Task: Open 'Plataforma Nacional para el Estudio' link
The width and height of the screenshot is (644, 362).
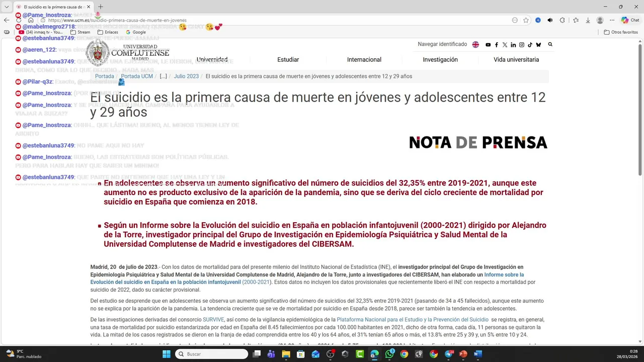Action: point(413,320)
